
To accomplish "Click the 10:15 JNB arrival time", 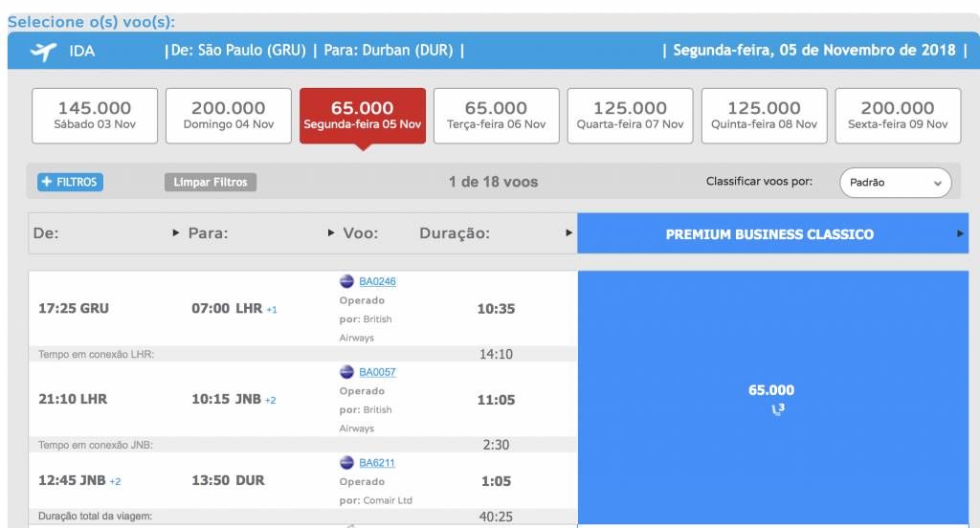I will [226, 399].
